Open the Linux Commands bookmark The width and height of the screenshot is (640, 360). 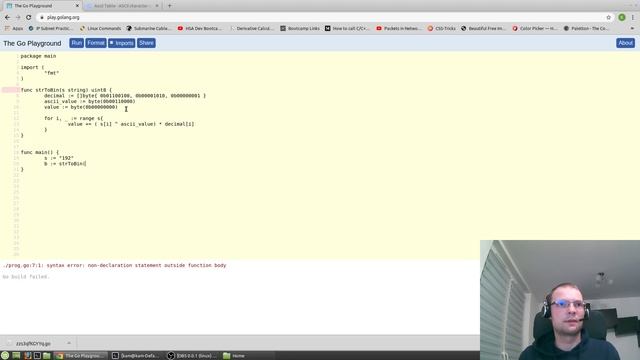(100, 29)
